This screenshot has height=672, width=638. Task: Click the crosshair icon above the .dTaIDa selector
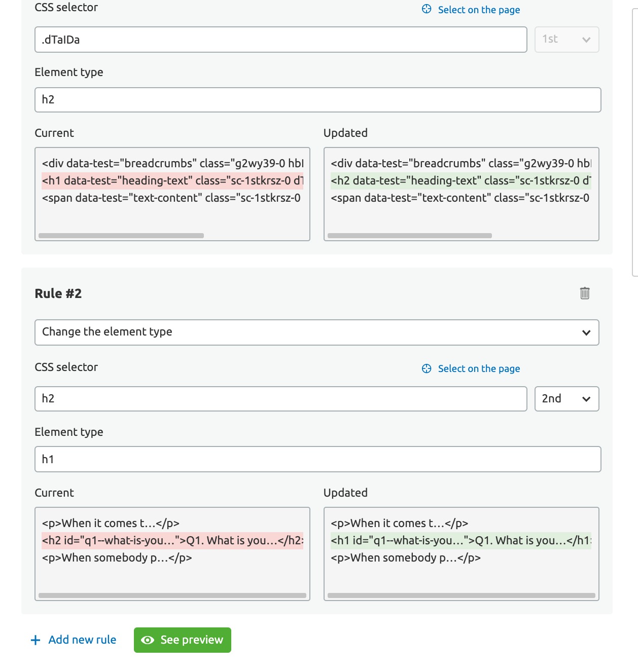pos(427,9)
